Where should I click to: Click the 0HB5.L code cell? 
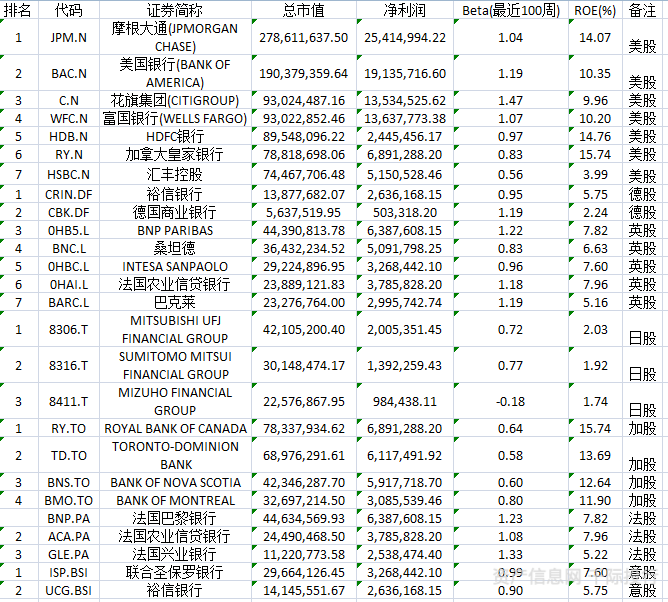pyautogui.click(x=68, y=230)
